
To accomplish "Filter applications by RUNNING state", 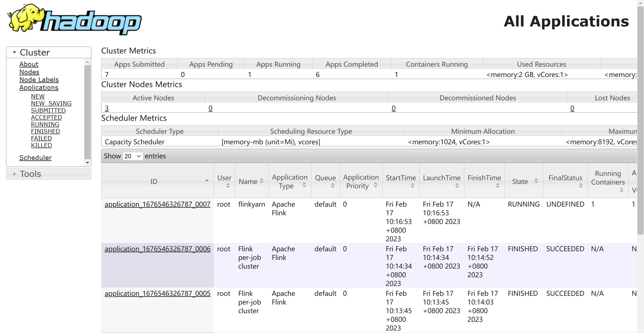I will (x=45, y=124).
